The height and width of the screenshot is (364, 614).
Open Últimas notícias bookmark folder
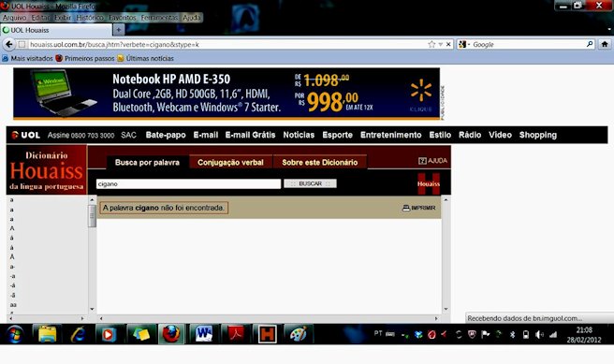pos(145,58)
